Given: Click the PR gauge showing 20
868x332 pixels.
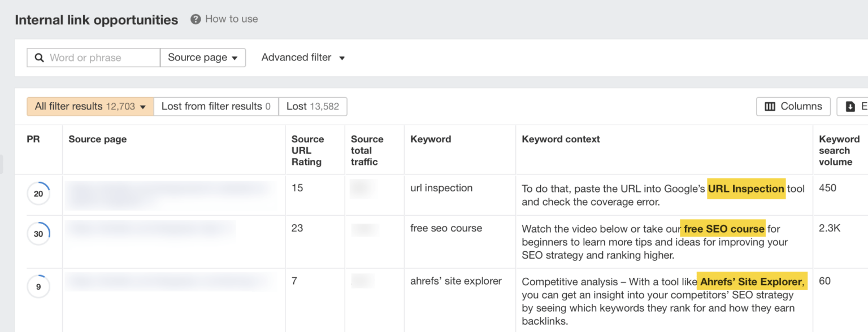Looking at the screenshot, I should click(x=38, y=193).
